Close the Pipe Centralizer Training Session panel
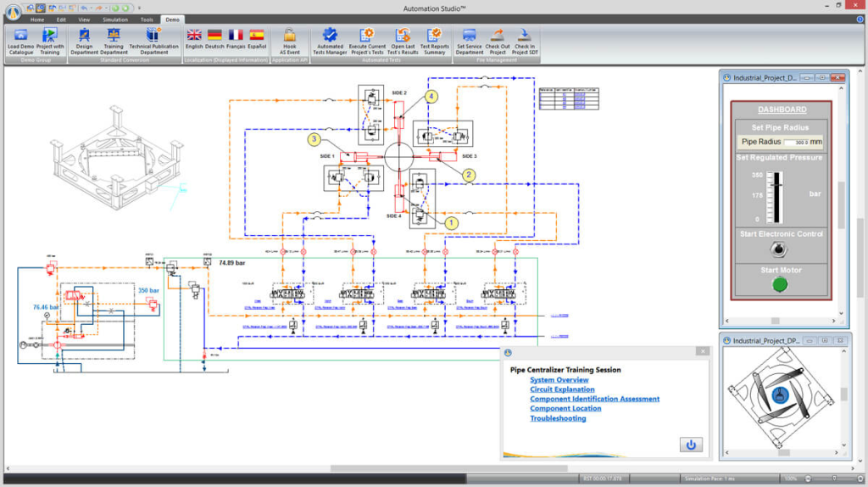Screen dimensions: 868x487 [x=703, y=351]
